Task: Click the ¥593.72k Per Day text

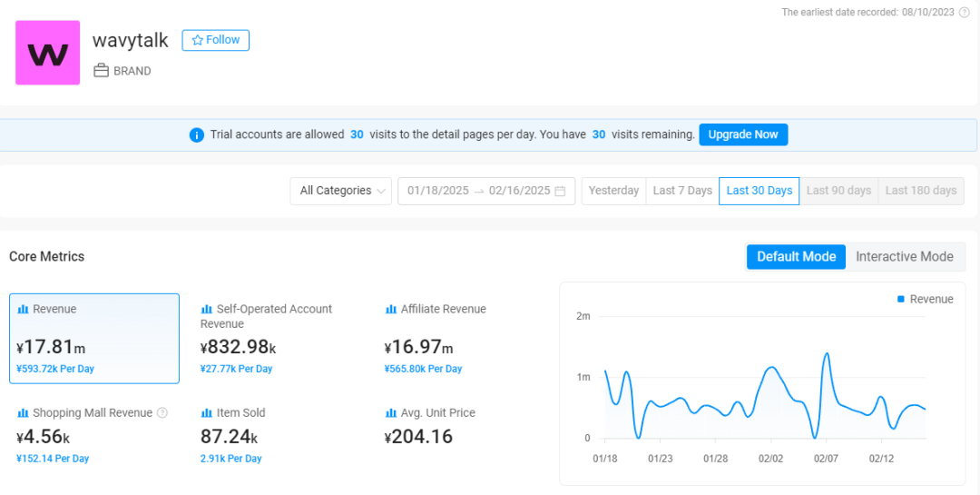Action: click(x=55, y=370)
